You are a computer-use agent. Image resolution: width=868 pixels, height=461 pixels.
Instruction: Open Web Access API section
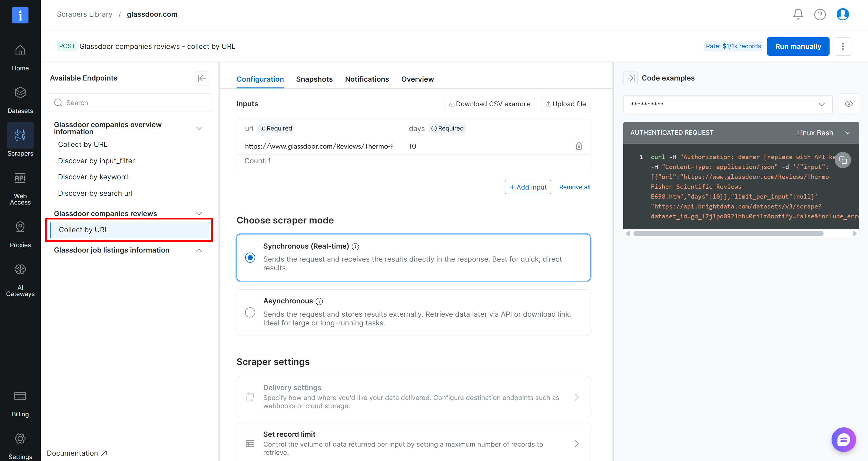click(20, 189)
